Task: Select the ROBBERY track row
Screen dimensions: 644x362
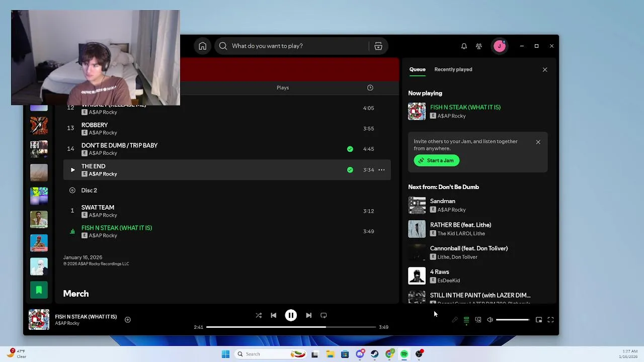Action: pos(227,128)
